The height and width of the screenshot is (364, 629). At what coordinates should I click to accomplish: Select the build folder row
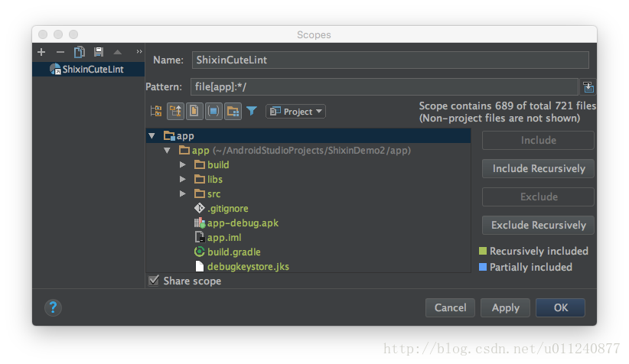[308, 164]
